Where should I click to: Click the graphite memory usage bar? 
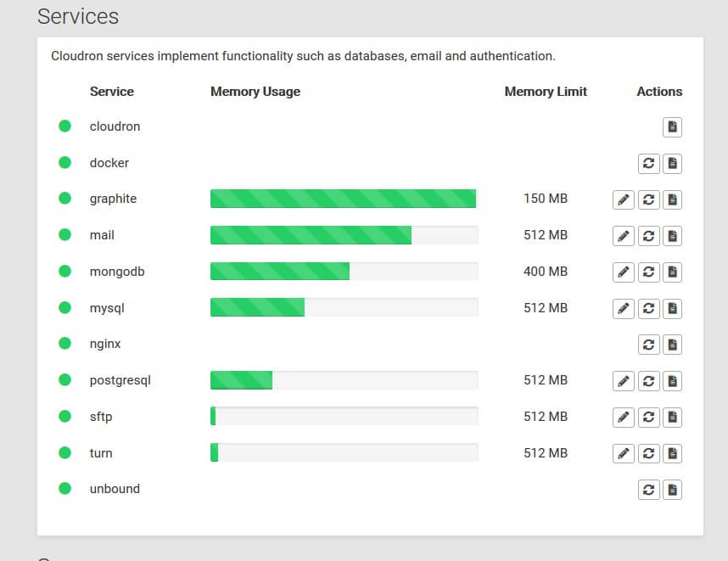344,199
